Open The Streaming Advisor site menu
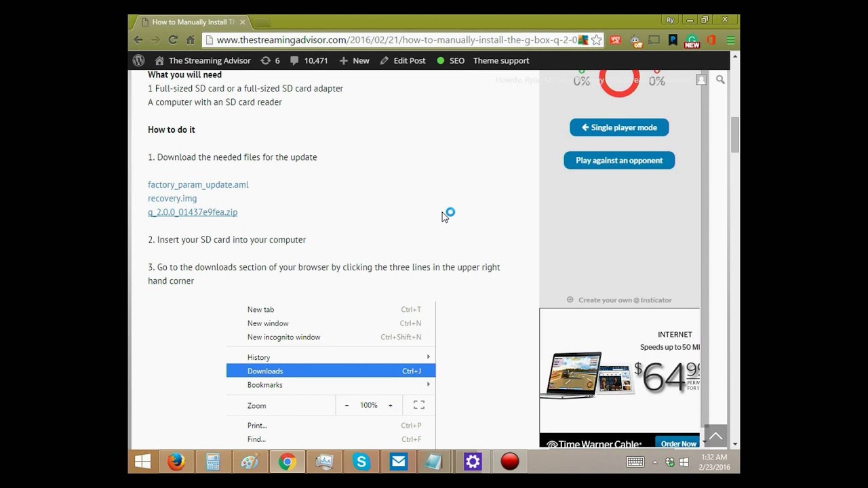Image resolution: width=868 pixels, height=488 pixels. point(203,60)
